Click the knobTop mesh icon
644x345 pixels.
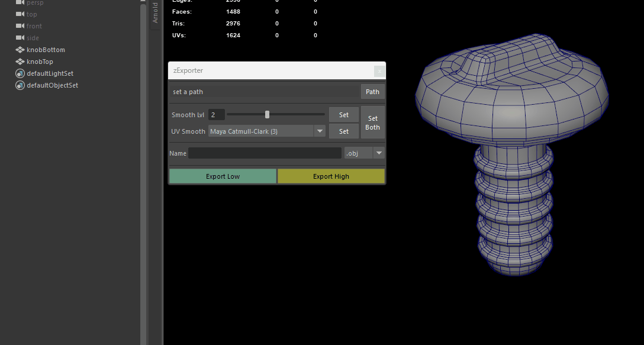[20, 62]
